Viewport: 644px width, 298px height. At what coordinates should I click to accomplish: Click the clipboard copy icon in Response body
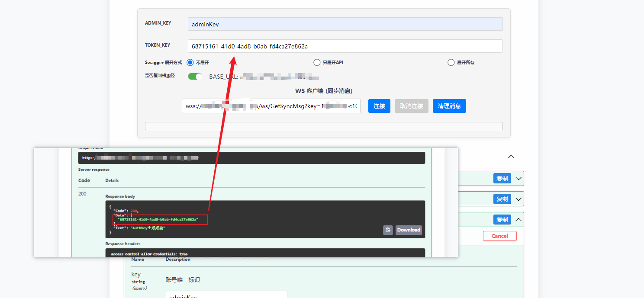[388, 230]
